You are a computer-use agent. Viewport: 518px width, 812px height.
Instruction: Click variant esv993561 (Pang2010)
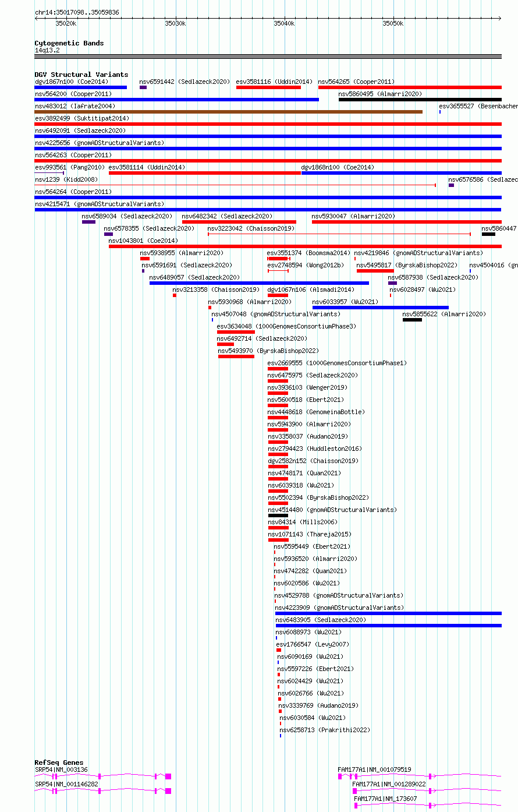pyautogui.click(x=49, y=173)
